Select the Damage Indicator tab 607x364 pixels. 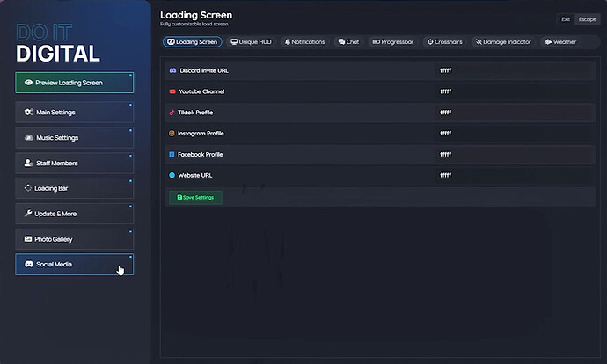click(504, 42)
